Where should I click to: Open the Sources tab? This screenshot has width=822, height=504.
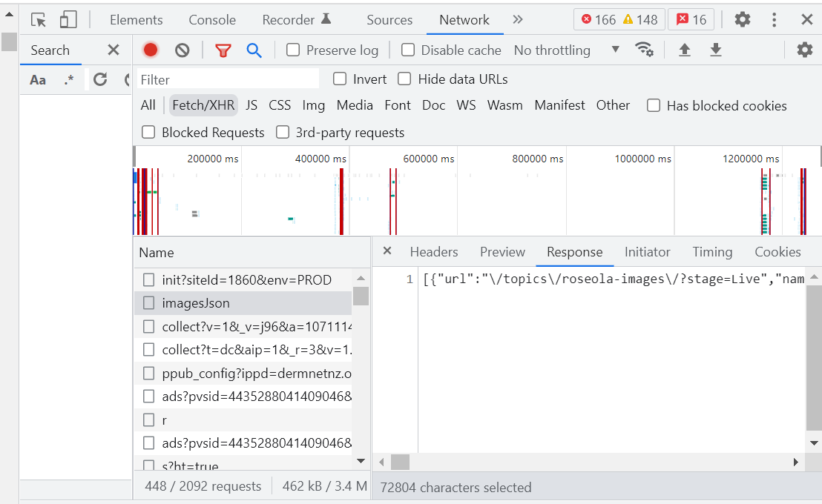click(389, 20)
